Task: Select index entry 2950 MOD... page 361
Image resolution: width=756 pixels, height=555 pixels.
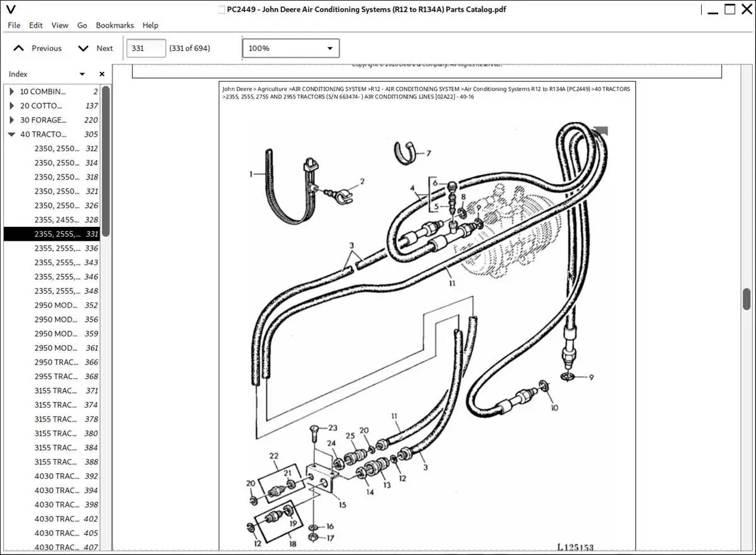Action: [52, 348]
